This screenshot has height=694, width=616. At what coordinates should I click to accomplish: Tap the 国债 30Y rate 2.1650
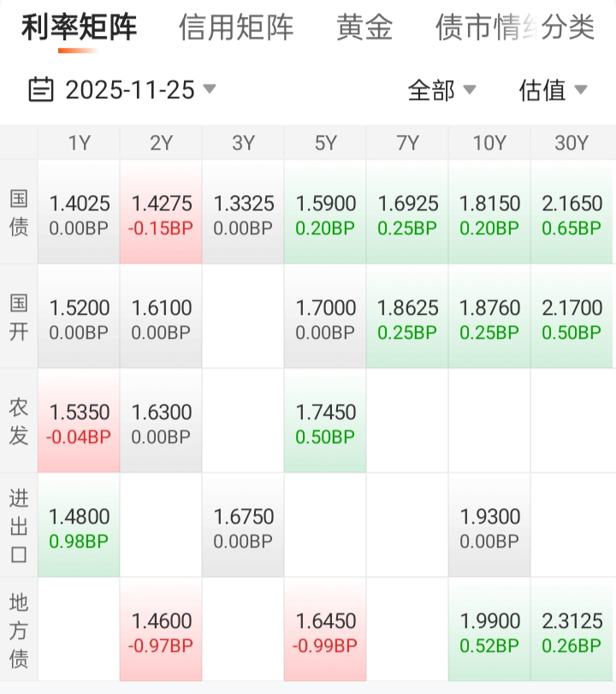coord(572,215)
